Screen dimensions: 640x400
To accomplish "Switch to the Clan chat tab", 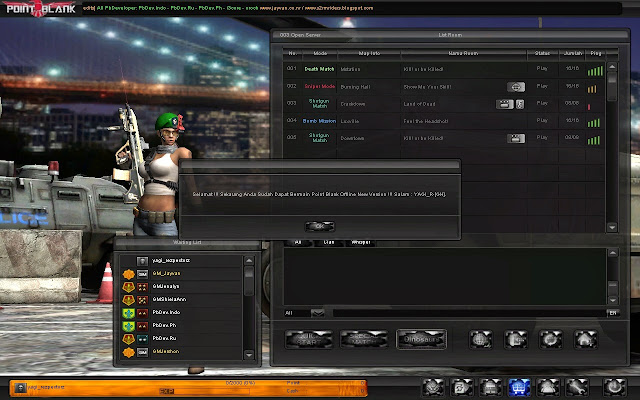I will 329,242.
